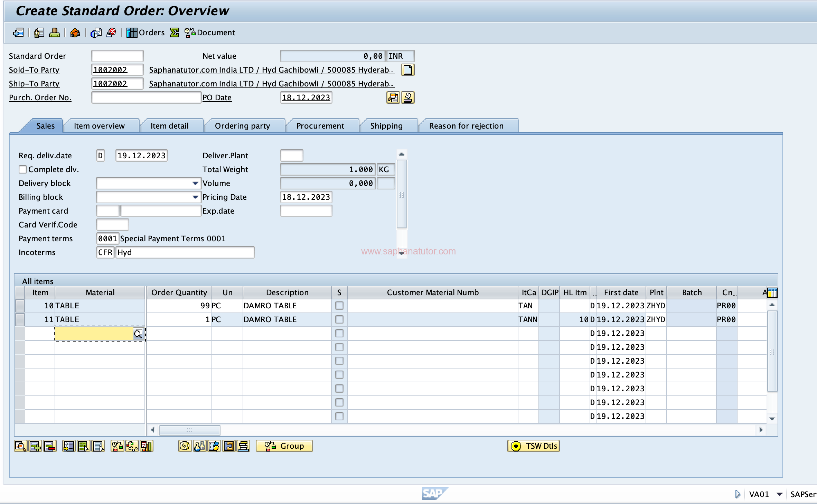Click the pricing conditions coin icon

tap(185, 446)
